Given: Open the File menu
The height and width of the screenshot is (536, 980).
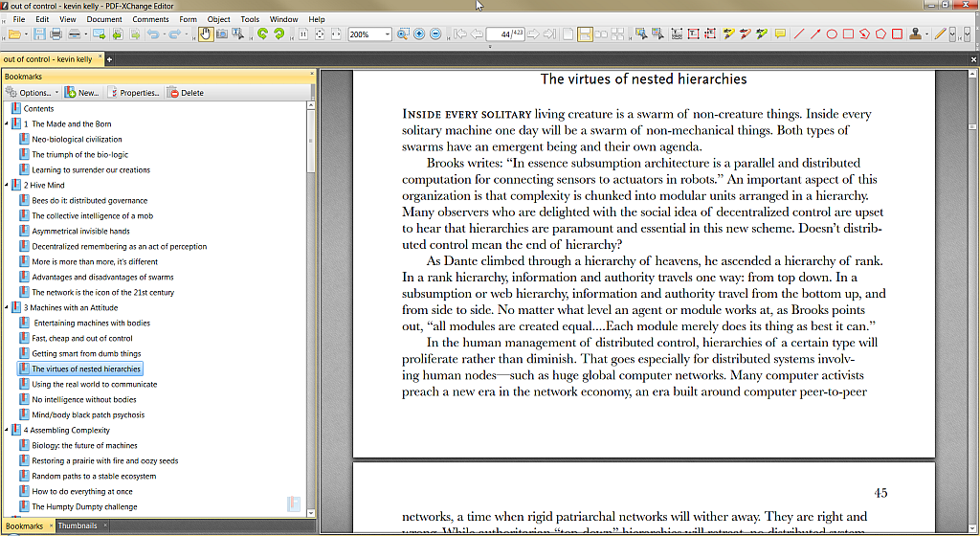Looking at the screenshot, I should [19, 19].
